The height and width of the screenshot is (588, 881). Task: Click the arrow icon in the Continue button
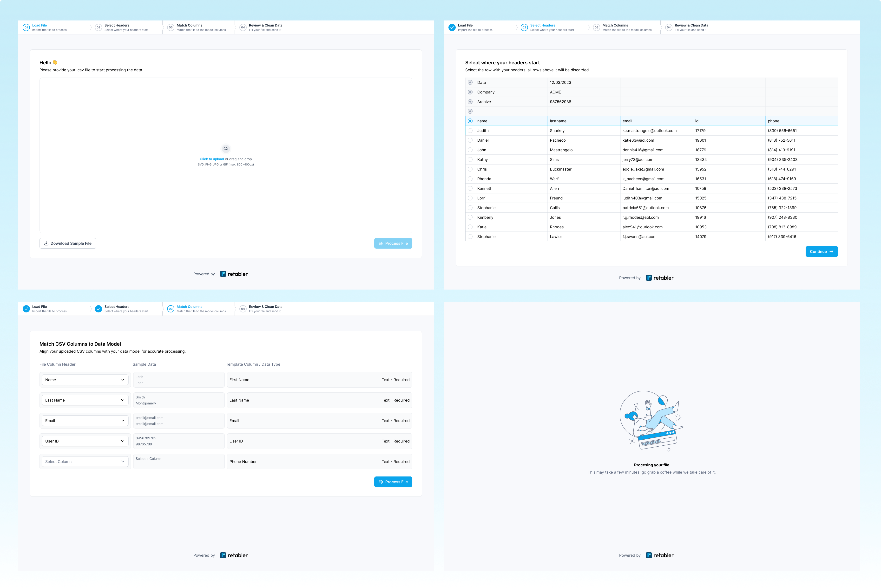coord(831,252)
